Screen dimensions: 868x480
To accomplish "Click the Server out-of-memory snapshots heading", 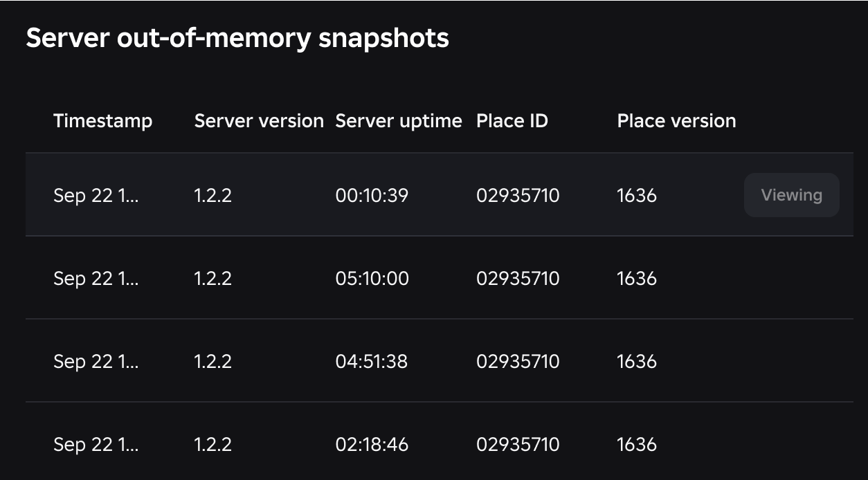I will 237,38.
